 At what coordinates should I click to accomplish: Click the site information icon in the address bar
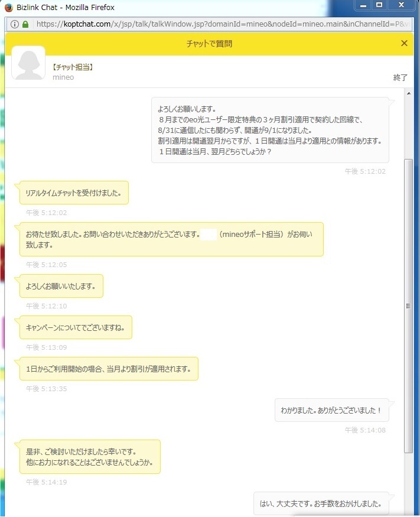pos(15,24)
